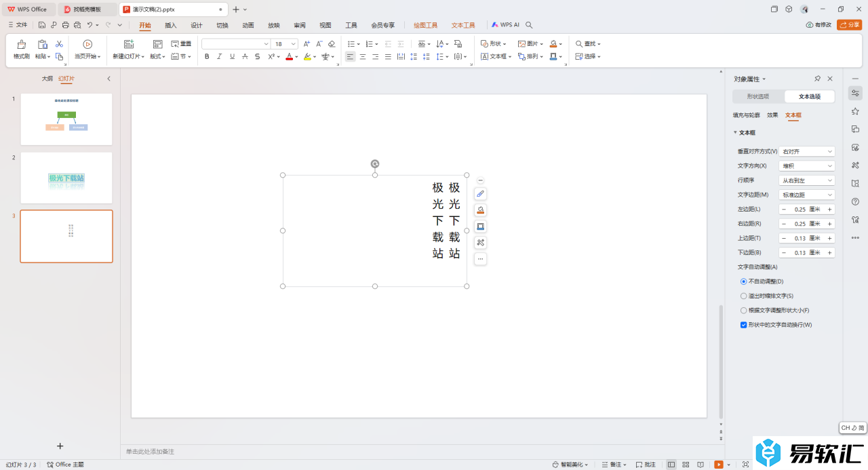The height and width of the screenshot is (470, 868).
Task: Increase 左边距 with plus stepper
Action: point(829,210)
